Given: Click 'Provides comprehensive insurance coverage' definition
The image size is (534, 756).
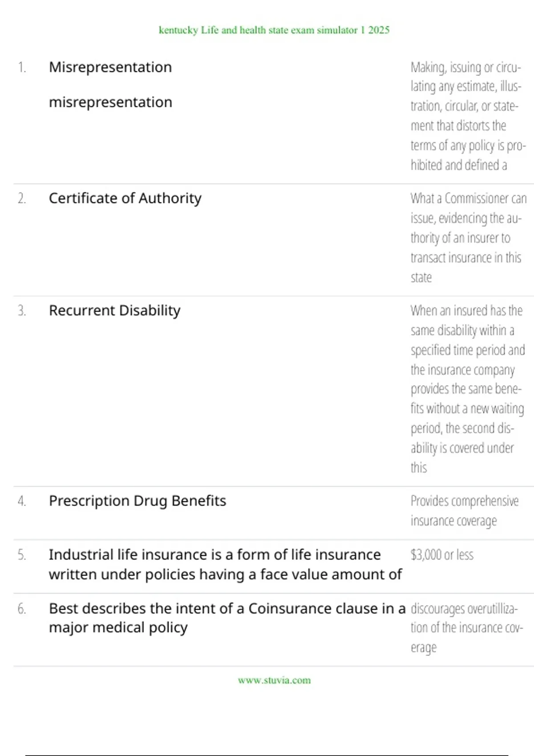Looking at the screenshot, I should tap(464, 511).
